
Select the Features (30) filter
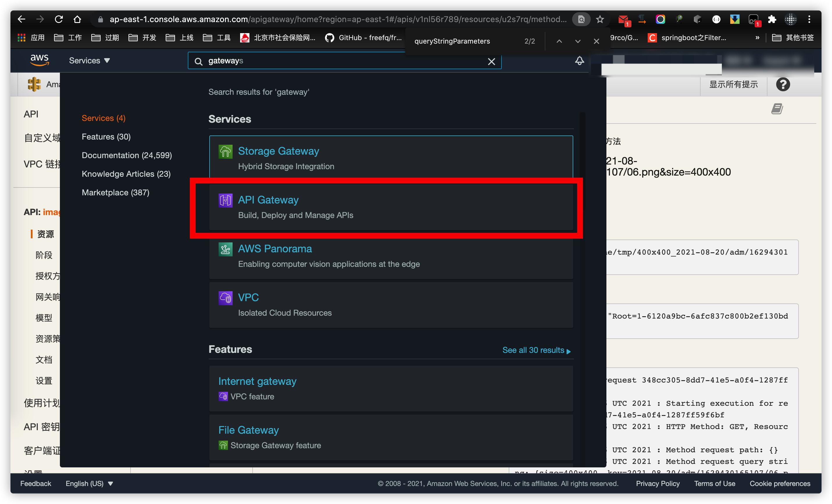click(x=106, y=137)
